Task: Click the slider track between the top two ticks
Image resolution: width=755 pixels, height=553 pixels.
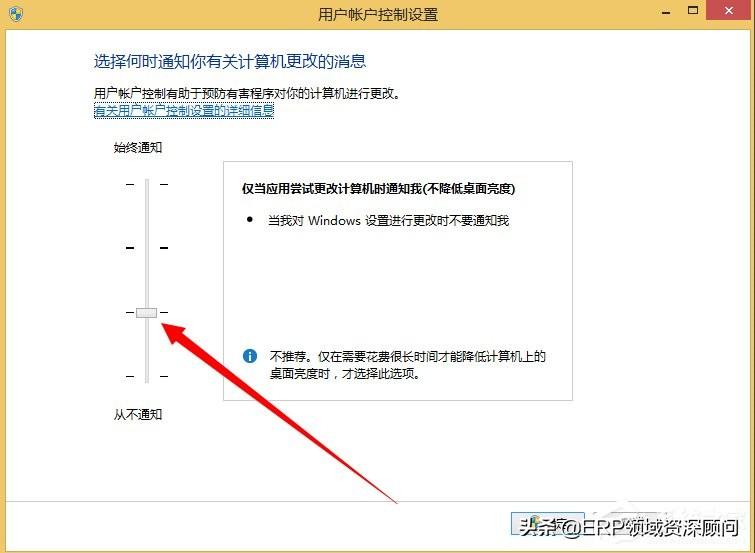Action: tap(146, 215)
